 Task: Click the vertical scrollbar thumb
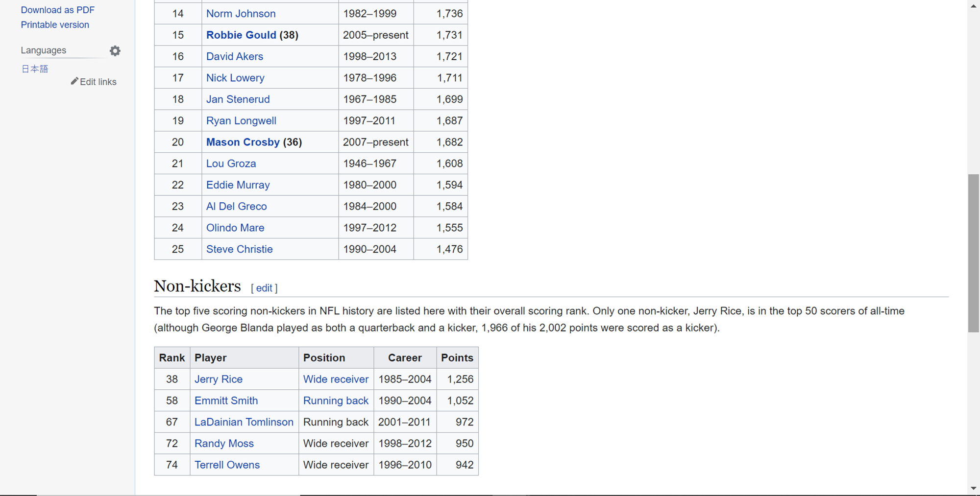[973, 253]
